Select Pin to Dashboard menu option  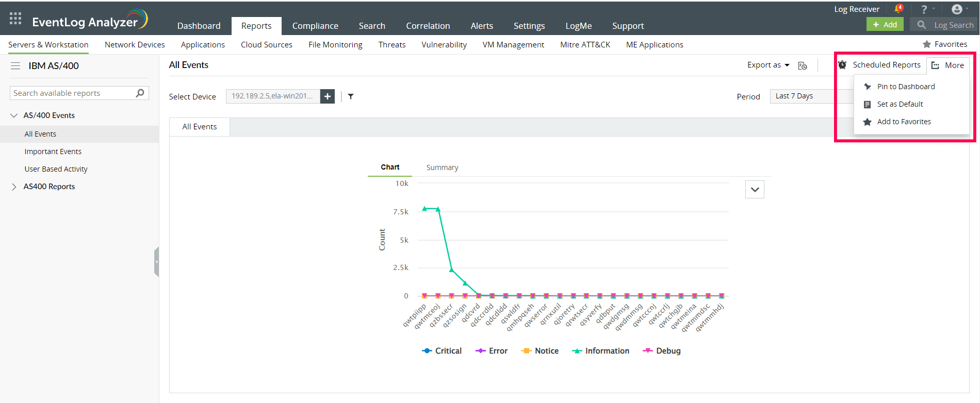click(906, 87)
